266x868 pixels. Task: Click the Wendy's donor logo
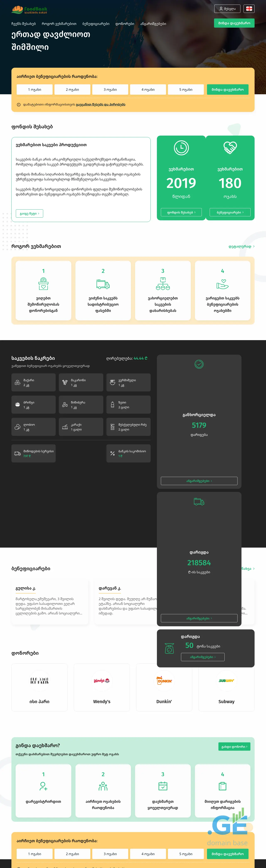[101, 681]
